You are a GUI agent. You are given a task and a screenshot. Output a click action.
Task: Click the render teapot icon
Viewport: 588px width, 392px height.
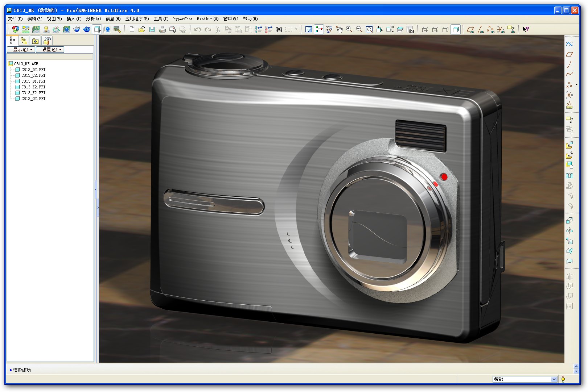pyautogui.click(x=87, y=29)
